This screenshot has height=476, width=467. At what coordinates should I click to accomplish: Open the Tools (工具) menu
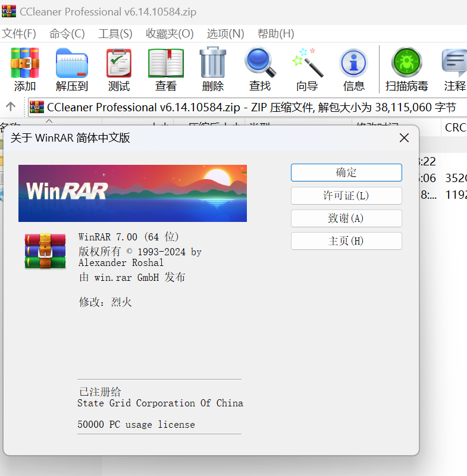tap(115, 33)
